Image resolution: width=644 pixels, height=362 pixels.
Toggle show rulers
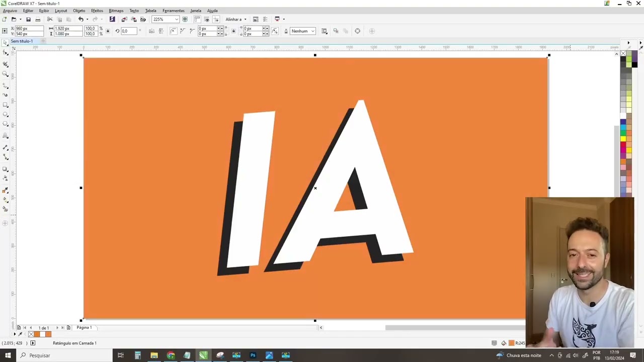click(197, 19)
